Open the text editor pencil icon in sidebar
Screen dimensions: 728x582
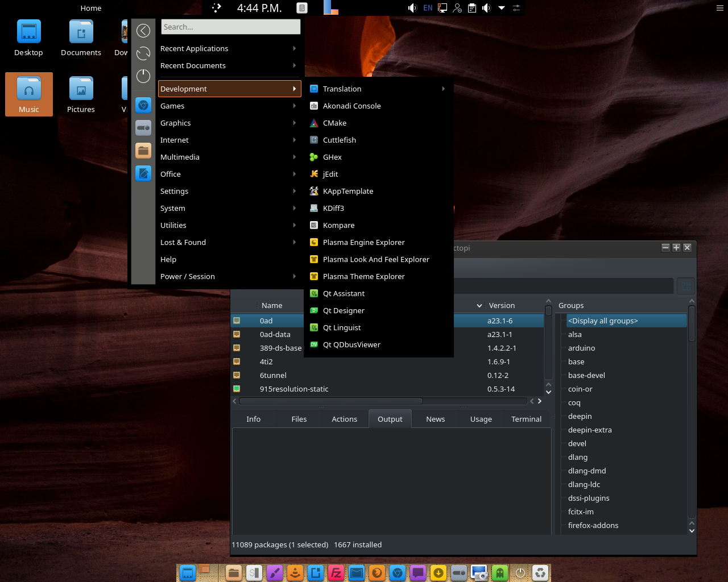[143, 173]
